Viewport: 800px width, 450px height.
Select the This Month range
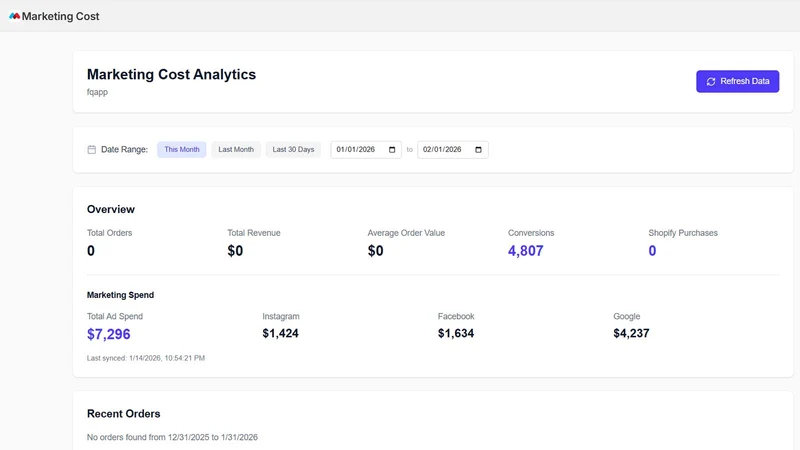point(182,149)
